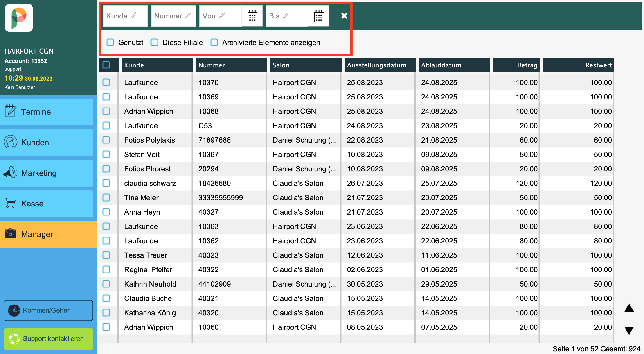Open Termine from the sidebar
This screenshot has height=354, width=644.
click(47, 112)
